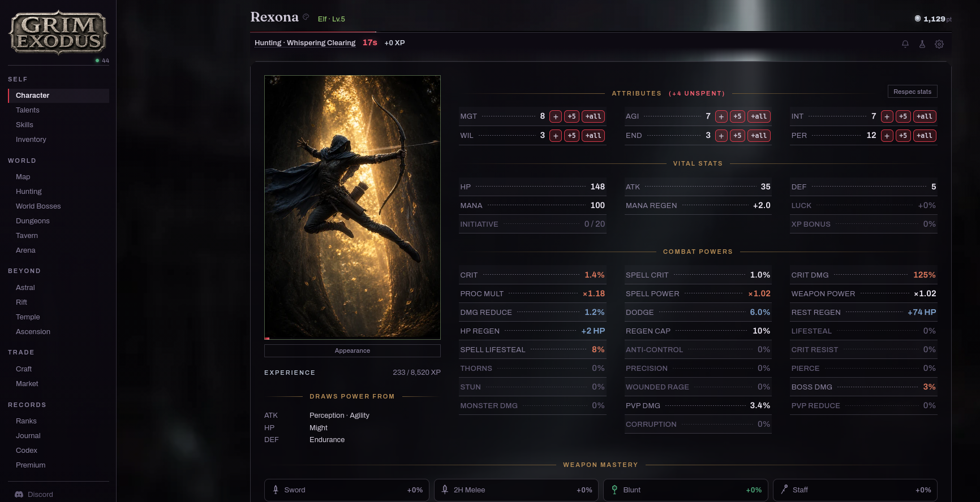Enter the Arena page
The width and height of the screenshot is (980, 502).
pos(59,250)
